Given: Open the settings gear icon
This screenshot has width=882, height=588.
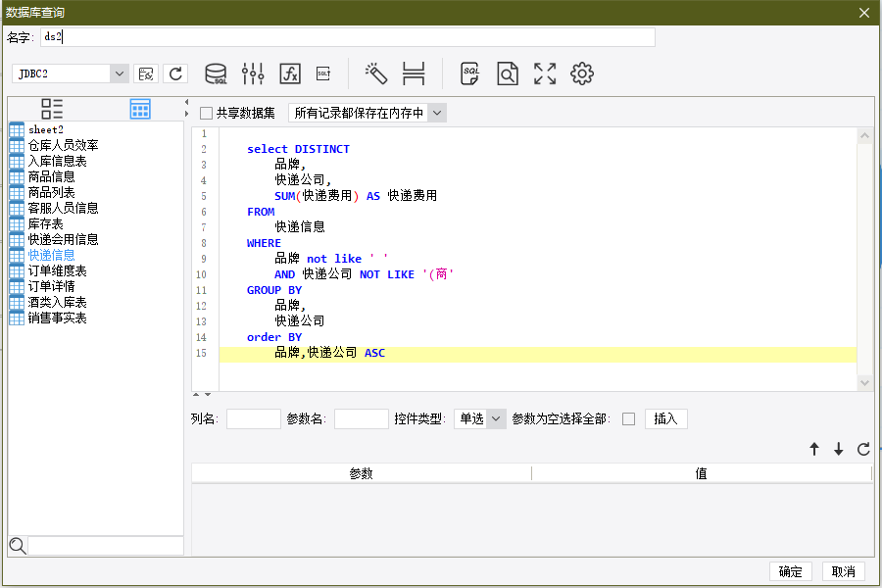Looking at the screenshot, I should [x=581, y=73].
